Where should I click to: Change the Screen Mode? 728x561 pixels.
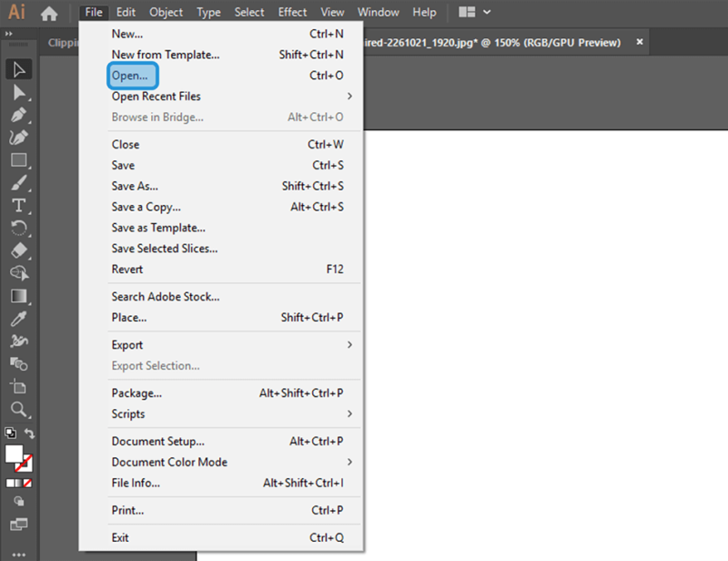coord(18,525)
